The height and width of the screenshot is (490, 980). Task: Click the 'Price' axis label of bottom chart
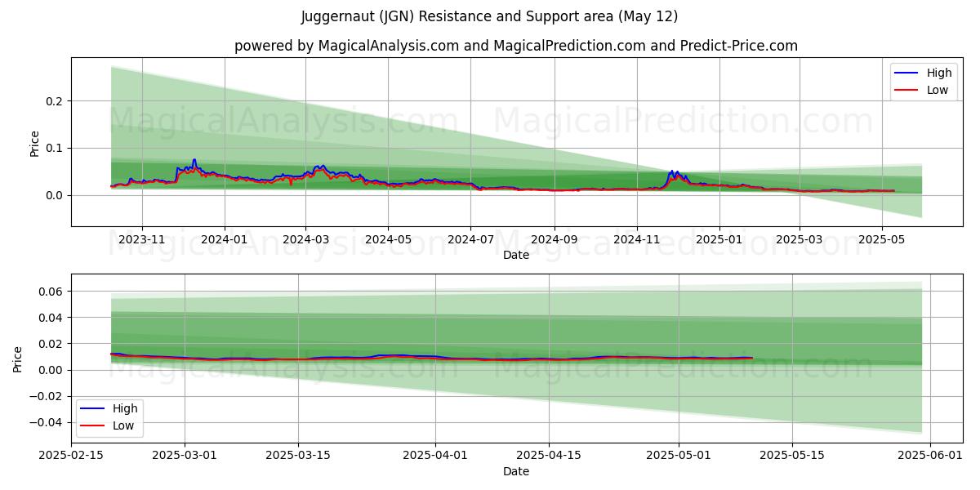[18, 359]
